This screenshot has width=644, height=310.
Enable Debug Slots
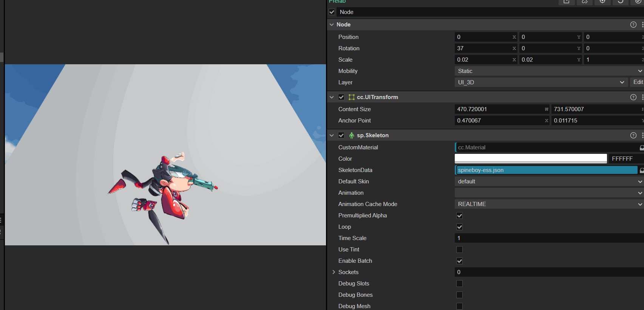pyautogui.click(x=460, y=284)
